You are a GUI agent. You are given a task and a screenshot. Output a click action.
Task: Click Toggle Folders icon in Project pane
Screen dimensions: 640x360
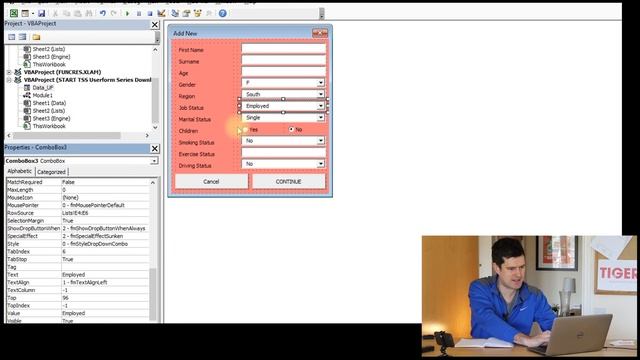click(x=36, y=37)
